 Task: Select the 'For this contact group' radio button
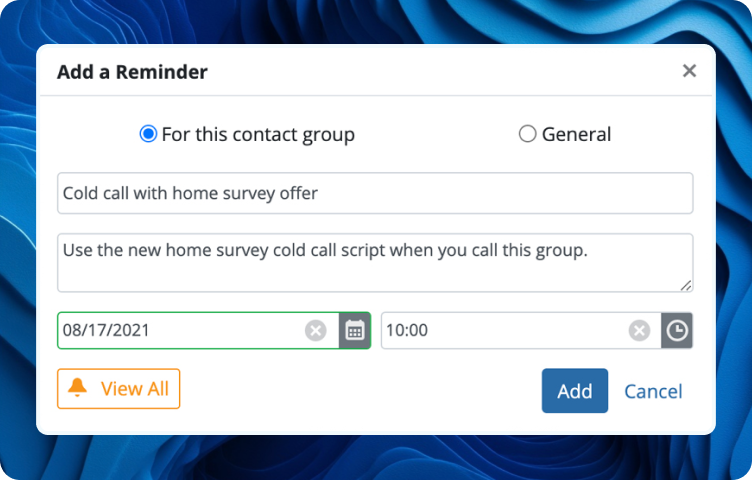tap(148, 134)
